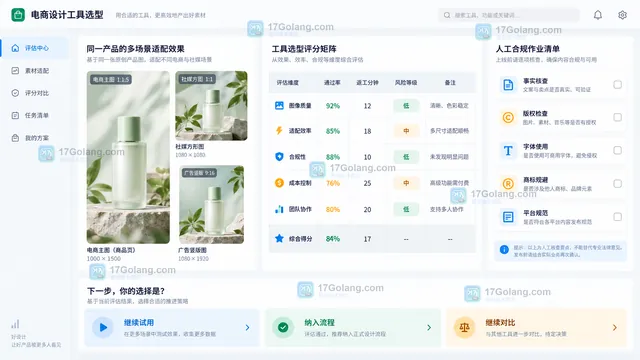Click the 低 risk badge in 图像质量 row
The image size is (640, 360).
coord(406,106)
